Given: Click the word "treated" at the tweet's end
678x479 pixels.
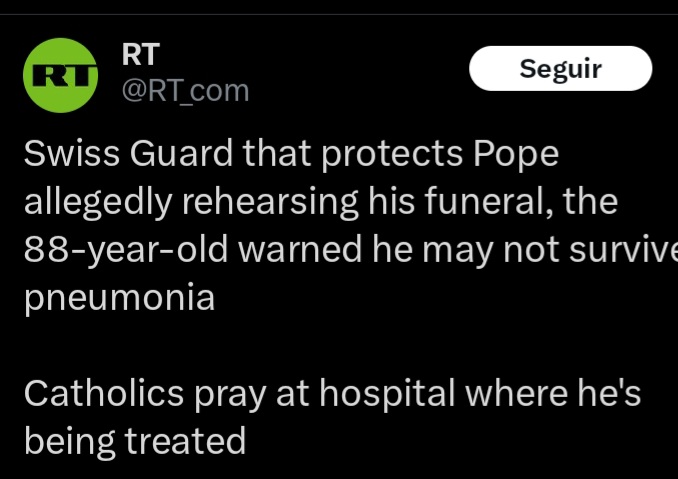Looking at the screenshot, I should (185, 441).
